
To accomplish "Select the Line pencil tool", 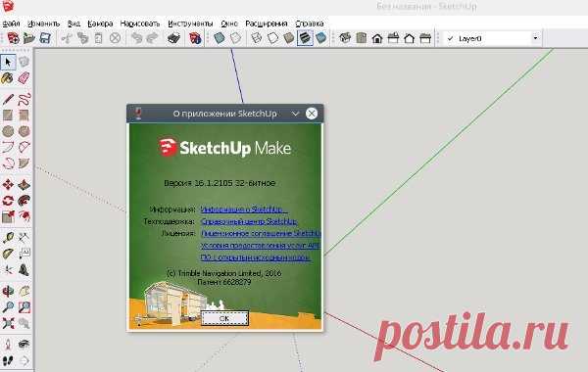I will (8, 99).
